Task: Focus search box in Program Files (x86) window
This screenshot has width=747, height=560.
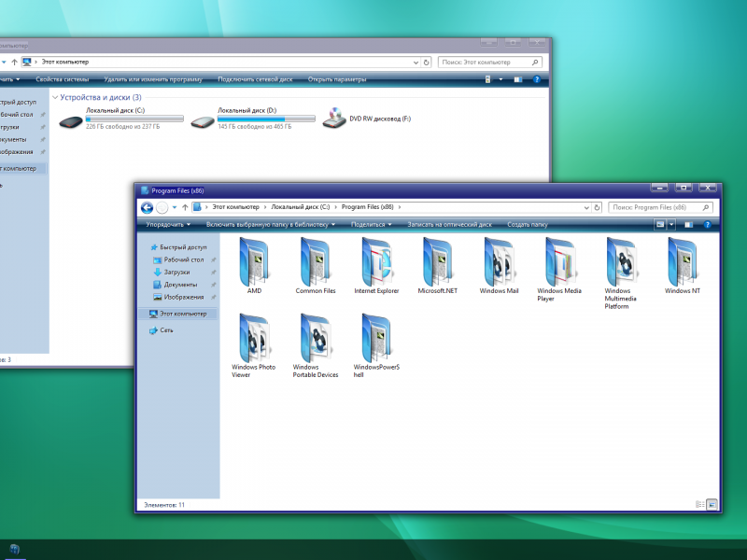Action: (661, 207)
